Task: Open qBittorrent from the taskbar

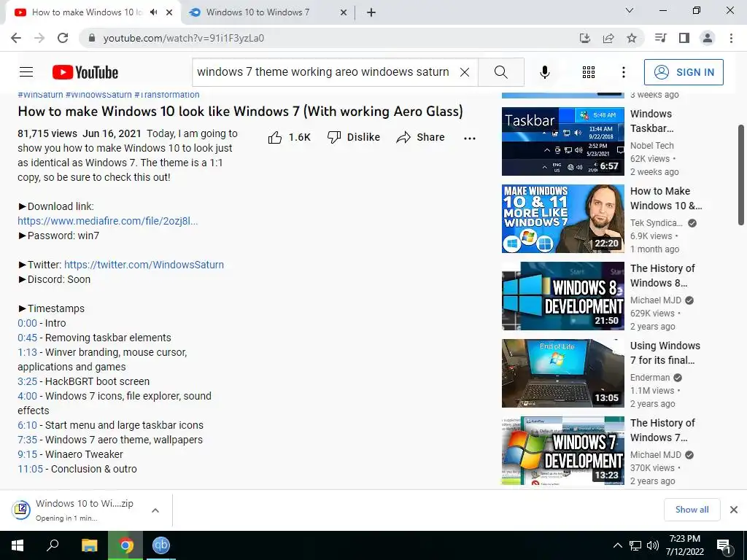Action: point(160,545)
